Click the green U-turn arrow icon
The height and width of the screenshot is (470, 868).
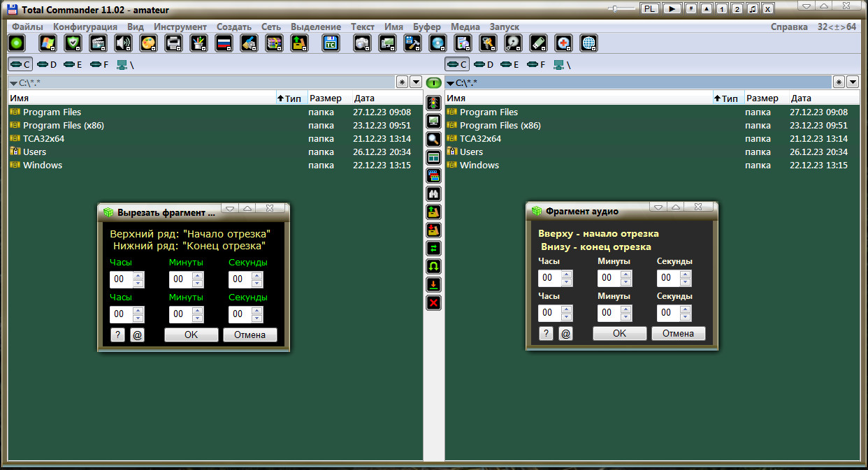pyautogui.click(x=433, y=266)
